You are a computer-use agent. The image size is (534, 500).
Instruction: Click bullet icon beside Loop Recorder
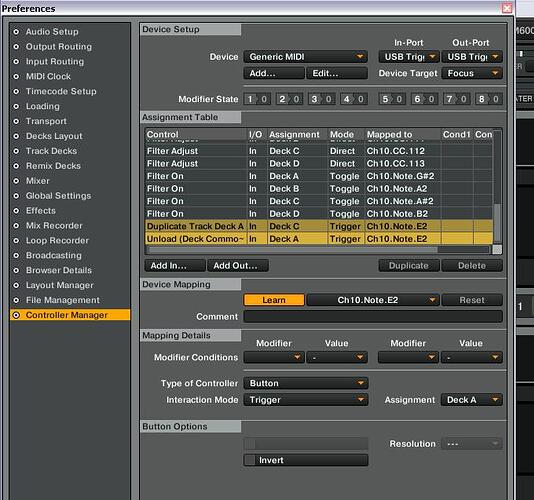[x=16, y=240]
